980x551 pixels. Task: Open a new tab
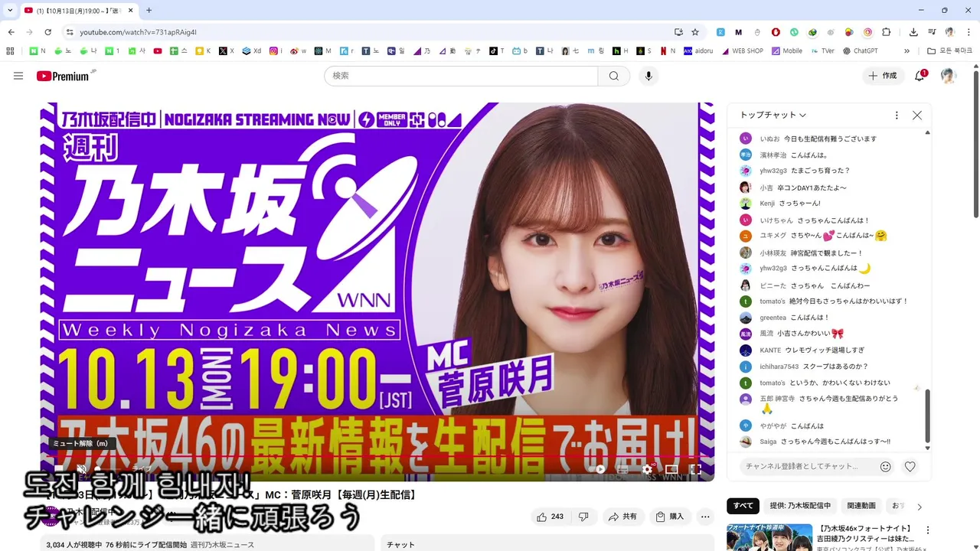149,10
